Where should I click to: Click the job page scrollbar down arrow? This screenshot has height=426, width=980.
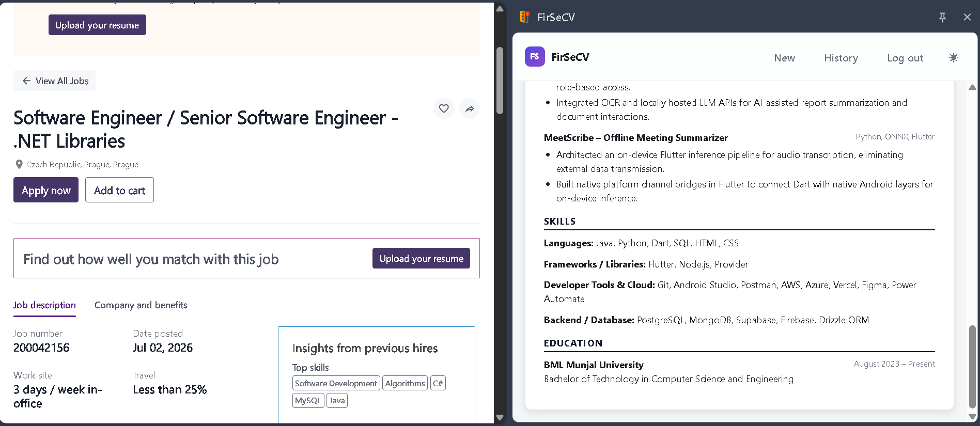tap(500, 417)
